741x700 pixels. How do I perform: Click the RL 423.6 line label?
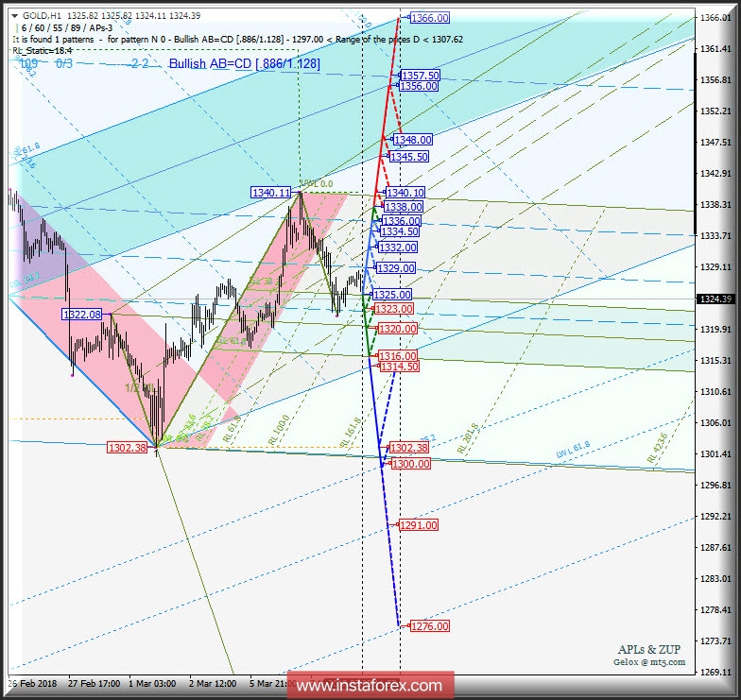click(657, 448)
